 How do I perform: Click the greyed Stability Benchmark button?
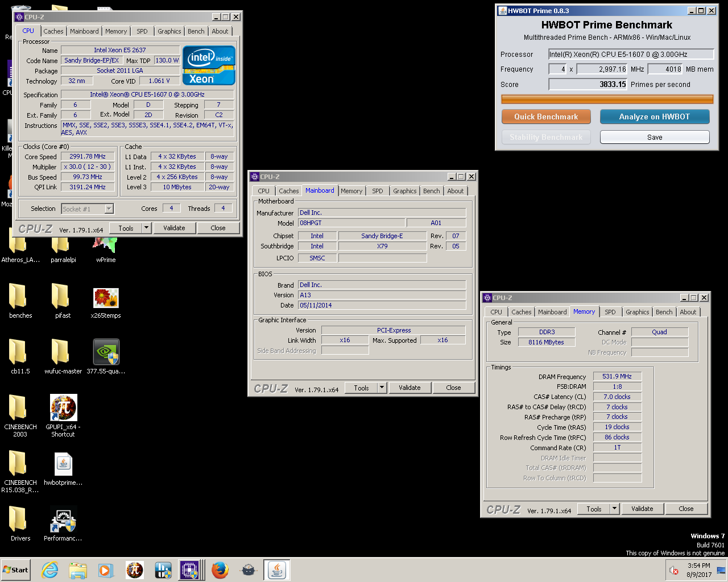[x=546, y=137]
